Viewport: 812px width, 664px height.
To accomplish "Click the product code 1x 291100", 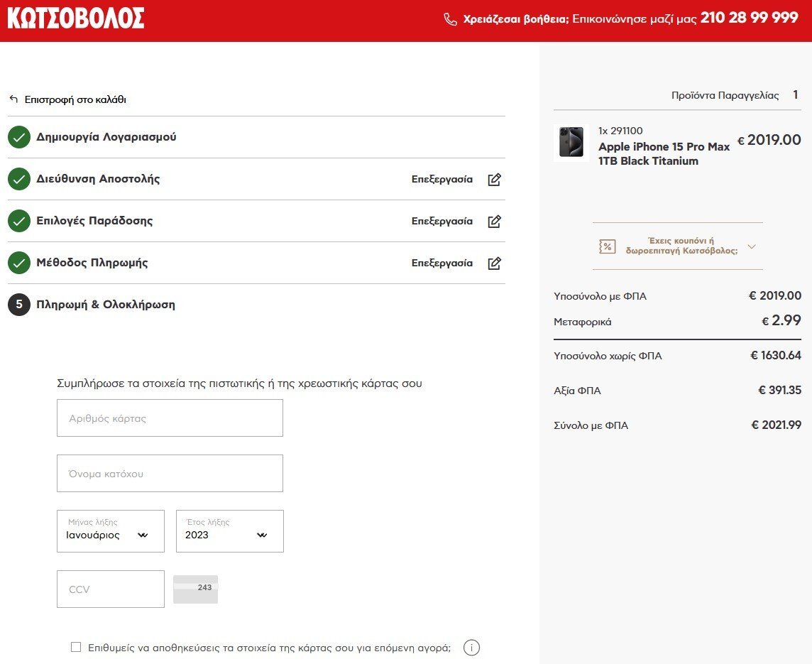I will [620, 131].
